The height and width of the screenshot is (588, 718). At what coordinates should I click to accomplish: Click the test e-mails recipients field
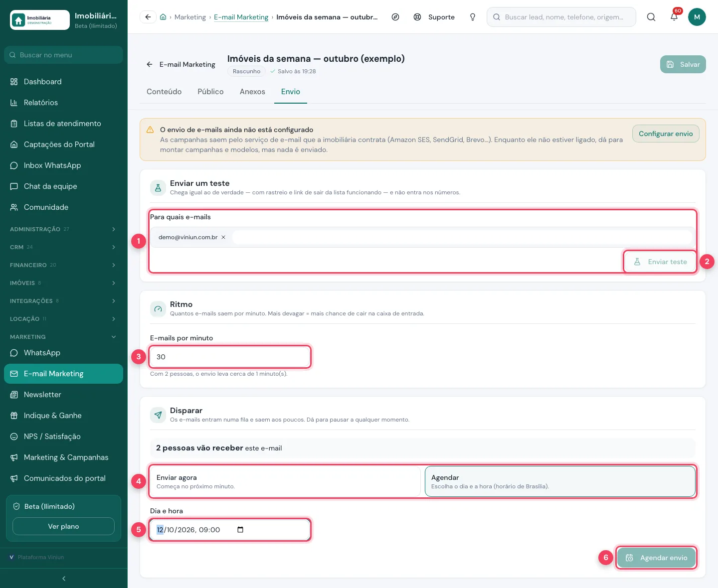(423, 237)
